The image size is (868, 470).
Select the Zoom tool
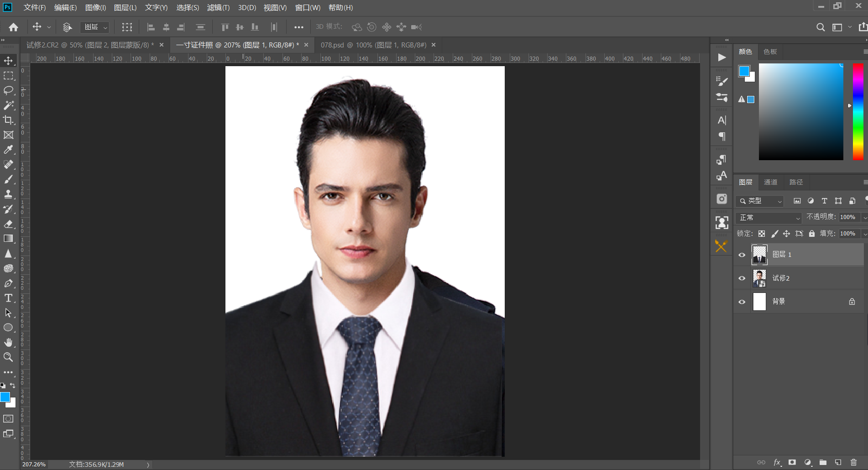tap(8, 357)
